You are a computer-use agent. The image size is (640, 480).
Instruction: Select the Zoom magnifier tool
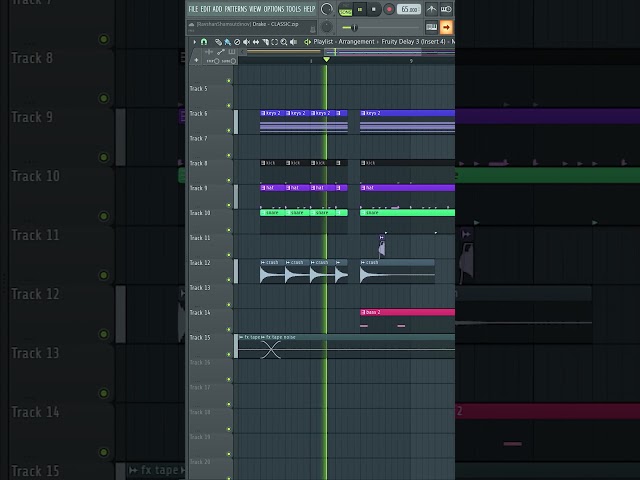click(x=284, y=42)
